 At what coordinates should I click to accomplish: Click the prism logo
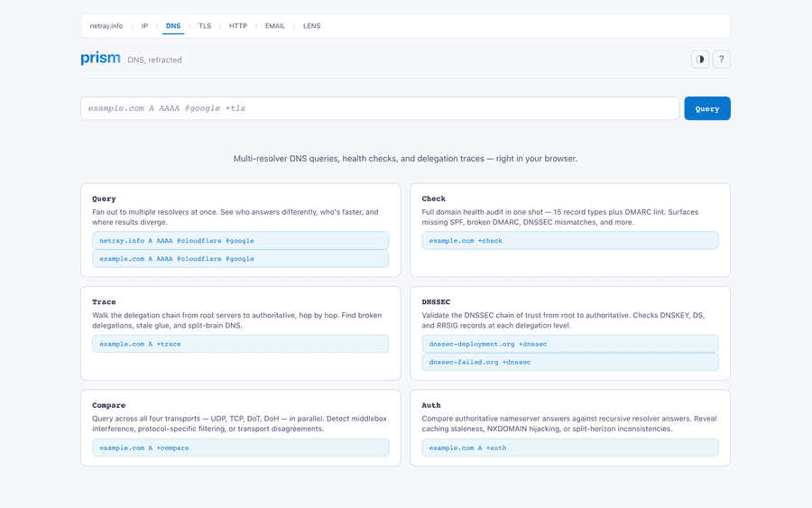coord(100,59)
